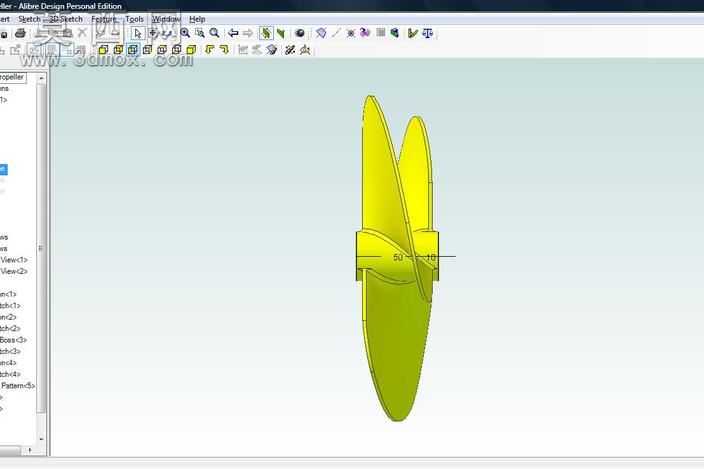Click the tree panel scroll up arrow

click(x=41, y=78)
